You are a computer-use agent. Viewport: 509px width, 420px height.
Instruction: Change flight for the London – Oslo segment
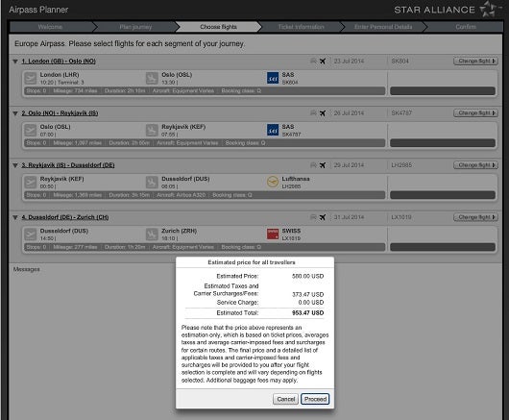point(475,62)
